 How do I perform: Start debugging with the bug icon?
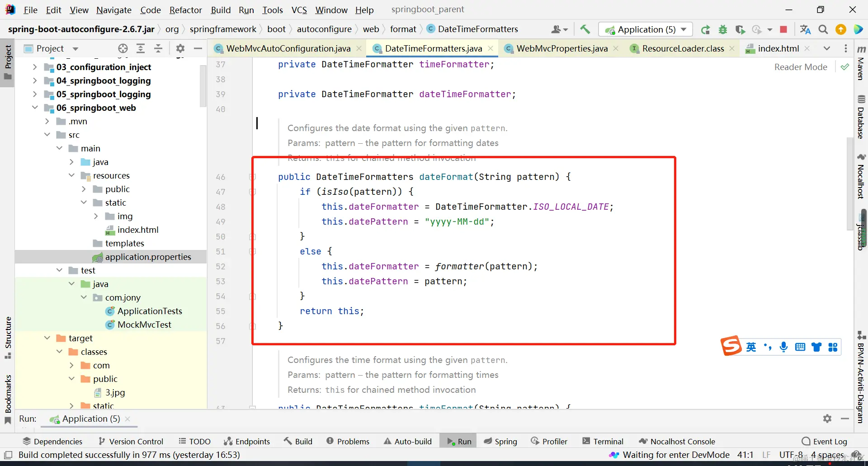click(x=723, y=30)
